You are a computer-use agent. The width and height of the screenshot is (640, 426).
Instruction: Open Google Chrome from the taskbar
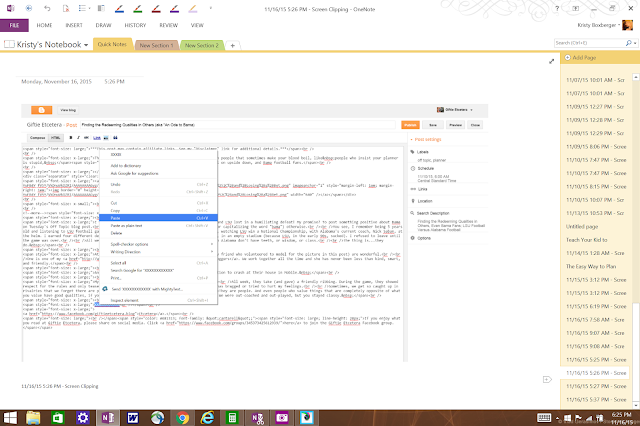pos(182,418)
